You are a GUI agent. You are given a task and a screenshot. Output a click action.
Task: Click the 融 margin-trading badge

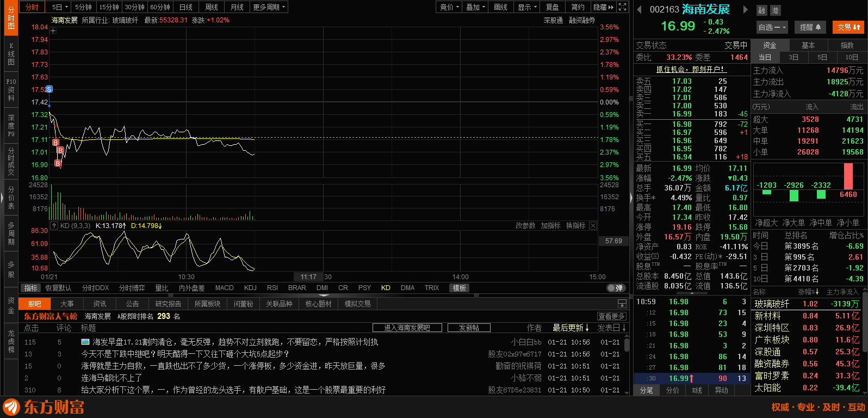761,10
